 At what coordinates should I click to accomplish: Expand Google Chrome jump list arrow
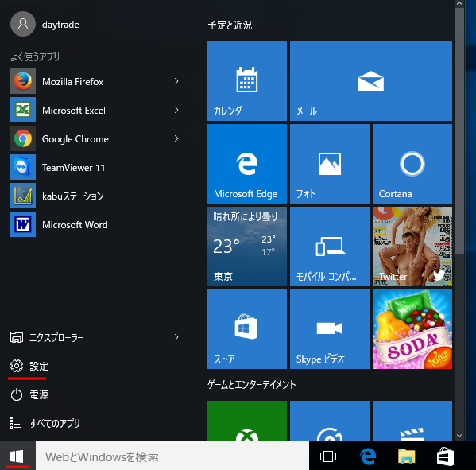click(176, 138)
